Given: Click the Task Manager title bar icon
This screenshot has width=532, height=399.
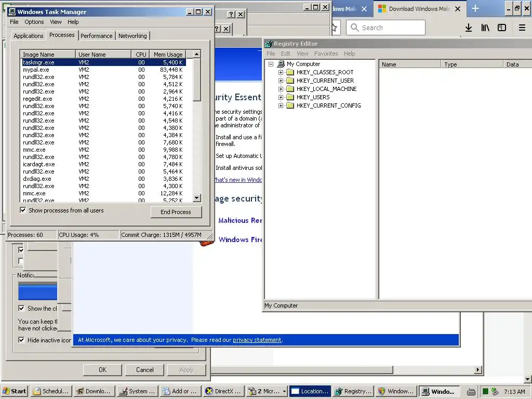Looking at the screenshot, I should click(x=12, y=12).
